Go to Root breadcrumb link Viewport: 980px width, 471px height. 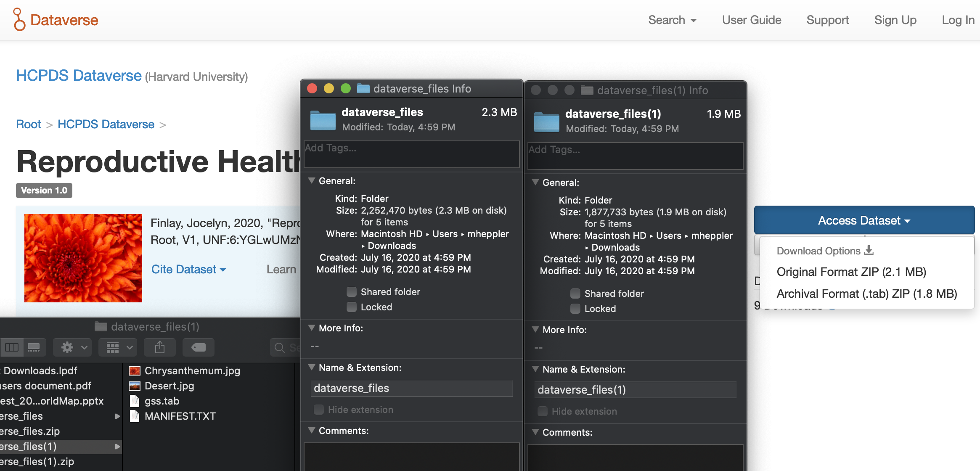tap(29, 124)
